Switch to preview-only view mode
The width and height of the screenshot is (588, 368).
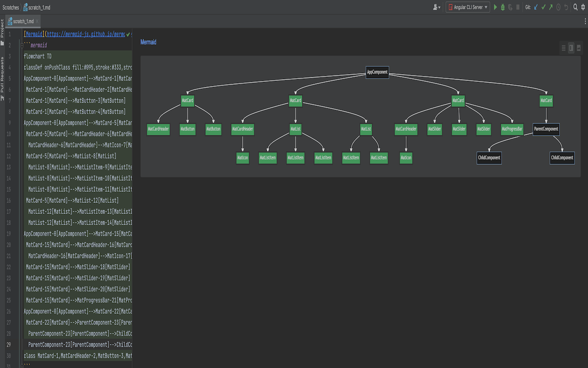coord(579,48)
